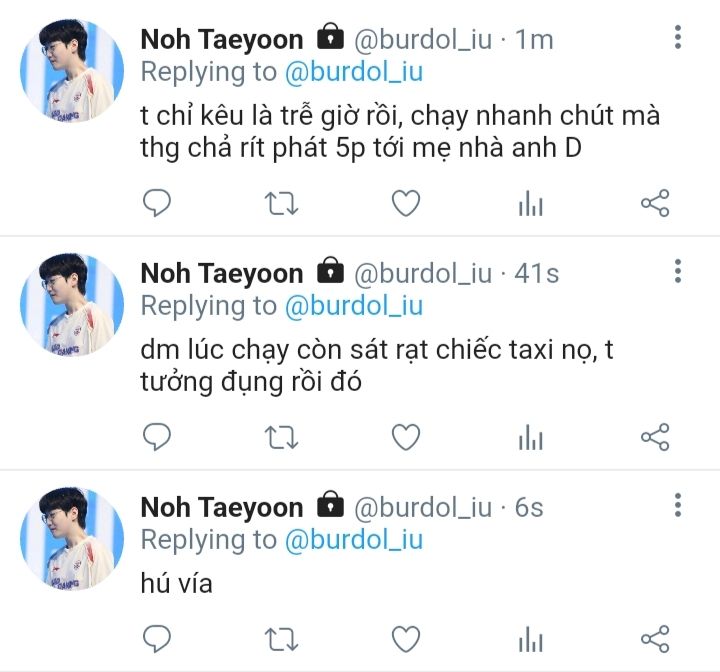Image resolution: width=720 pixels, height=672 pixels.
Task: Reply to the 'chiếc taxi' tweet
Action: tap(157, 437)
